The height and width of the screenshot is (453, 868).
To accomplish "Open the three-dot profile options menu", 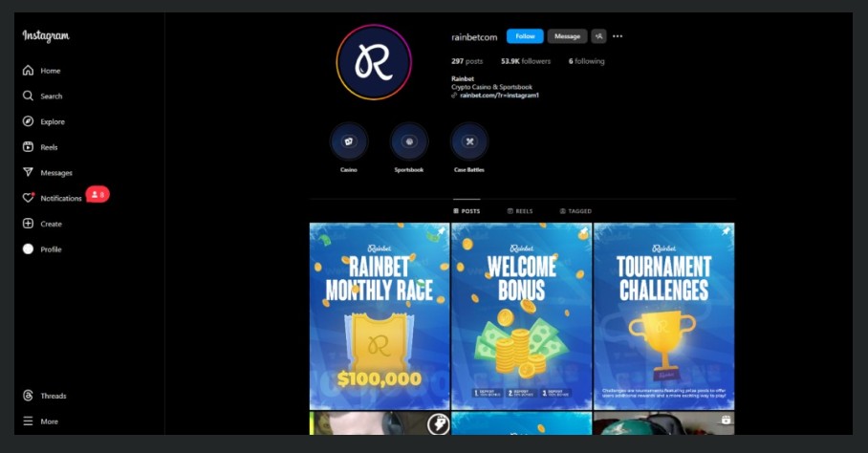I will pyautogui.click(x=618, y=36).
